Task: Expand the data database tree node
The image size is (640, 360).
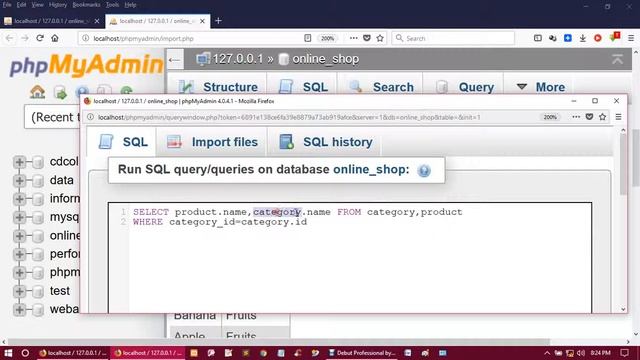Action: click(x=19, y=180)
